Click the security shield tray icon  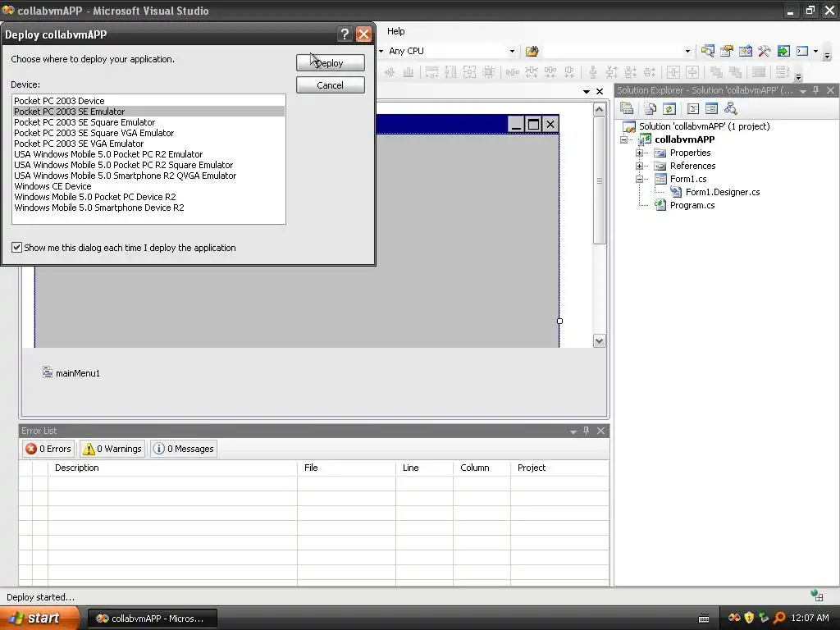pos(749,618)
